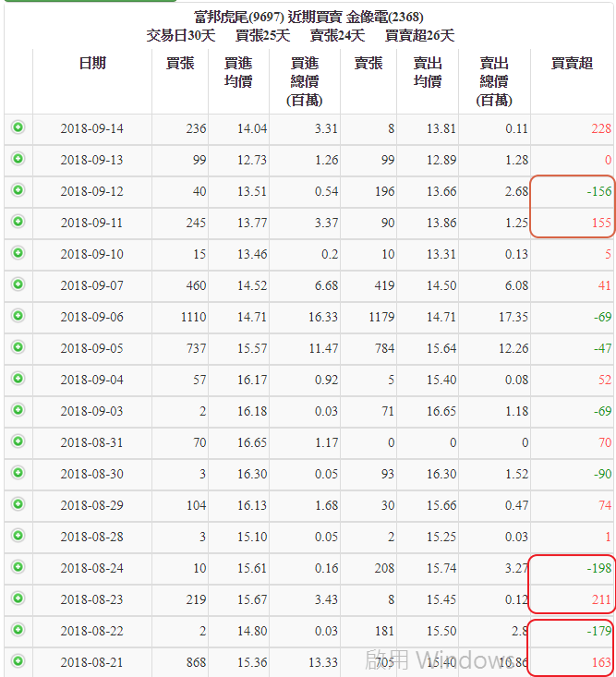The width and height of the screenshot is (616, 677).
Task: Click green icon on the 2018-08-24 row
Action: point(18,567)
